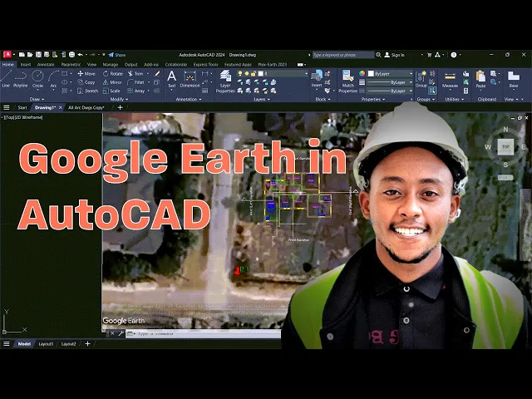Activate the Move command

click(x=86, y=74)
